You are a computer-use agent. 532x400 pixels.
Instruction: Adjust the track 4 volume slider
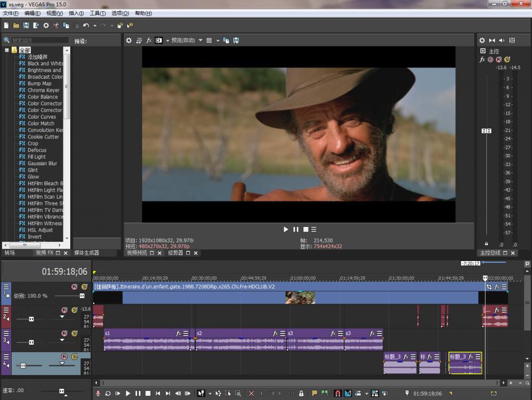[x=23, y=366]
